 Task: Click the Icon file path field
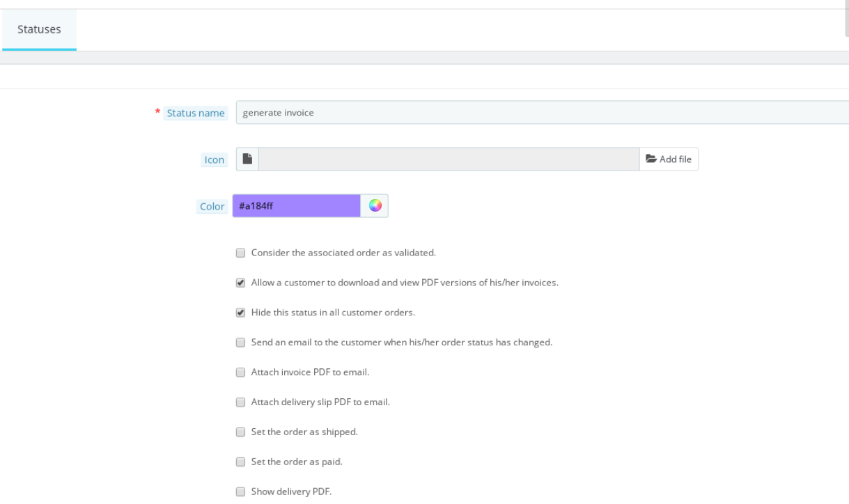449,159
